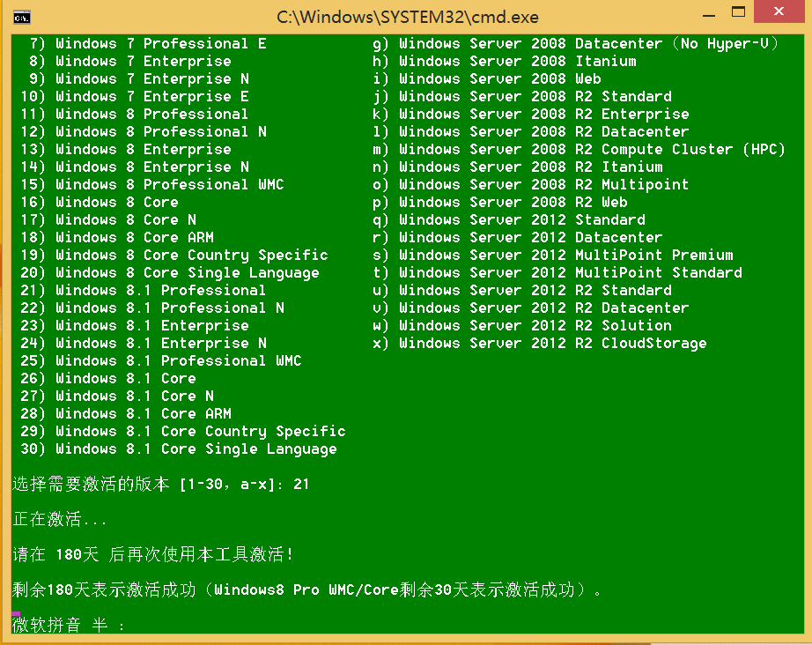Click line 9) Windows 7 Enterprise N
This screenshot has height=645, width=812.
[x=139, y=78]
